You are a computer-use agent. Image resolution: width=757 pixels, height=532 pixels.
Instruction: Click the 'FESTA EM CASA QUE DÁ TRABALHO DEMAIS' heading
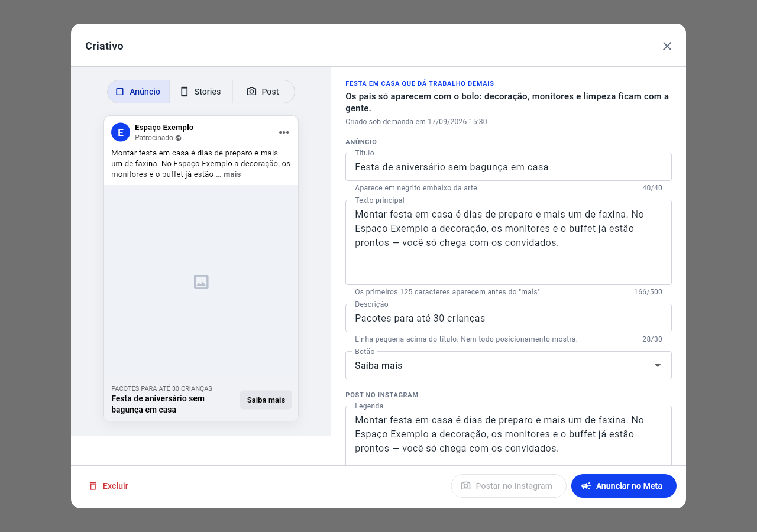[420, 83]
